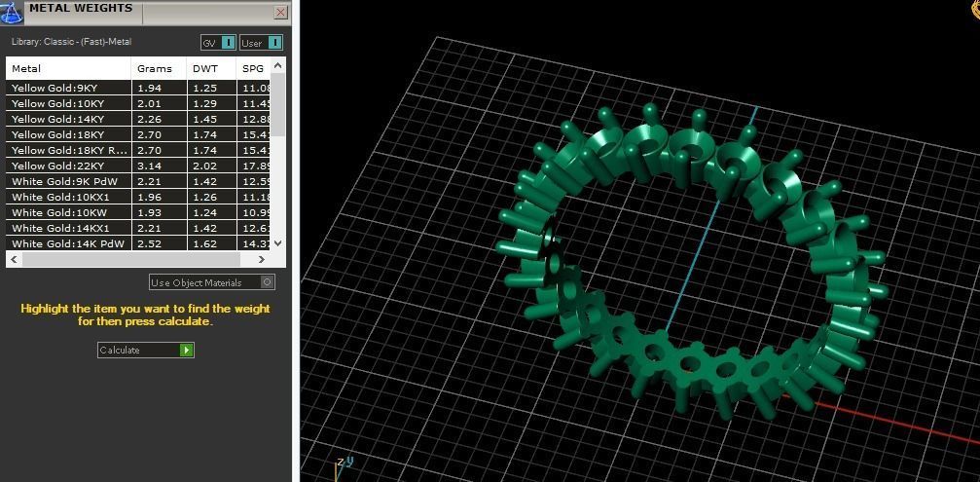Select the Yellow Gold:18KY row
The height and width of the screenshot is (482, 980).
tap(139, 135)
